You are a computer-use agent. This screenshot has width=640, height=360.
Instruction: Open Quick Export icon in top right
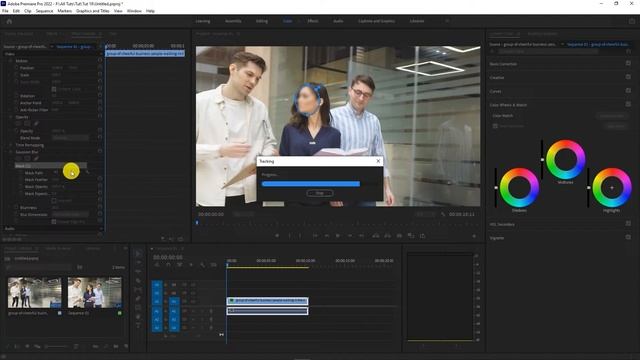631,21
